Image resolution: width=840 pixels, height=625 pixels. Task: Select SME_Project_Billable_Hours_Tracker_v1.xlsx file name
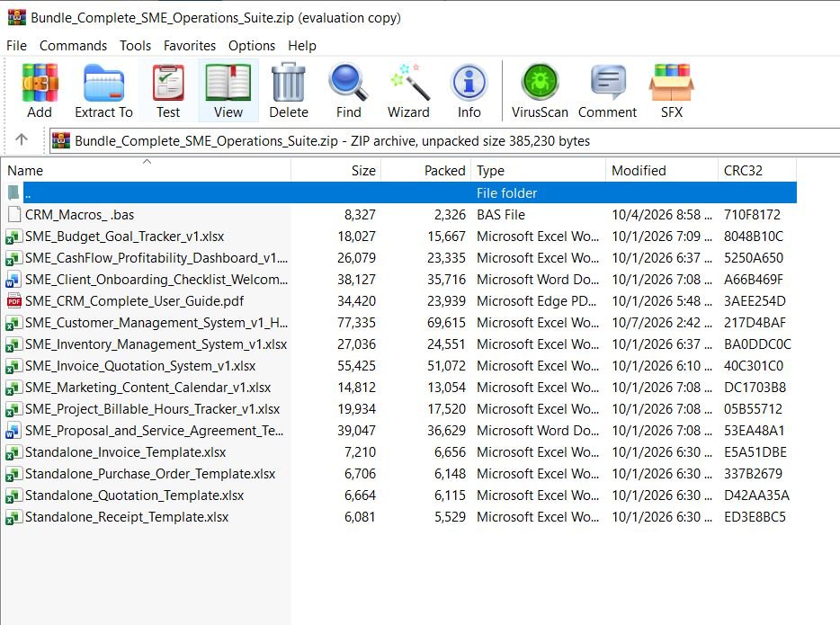152,409
